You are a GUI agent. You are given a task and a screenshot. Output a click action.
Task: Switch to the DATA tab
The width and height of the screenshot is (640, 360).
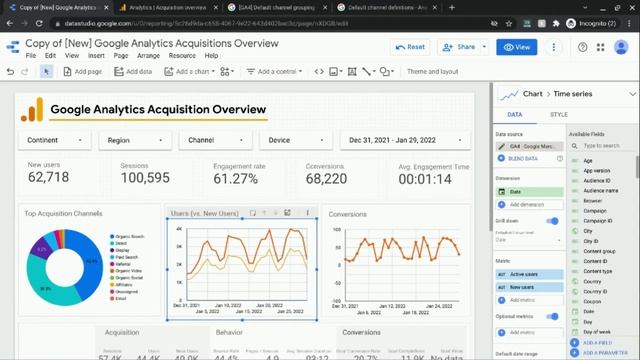pyautogui.click(x=515, y=115)
